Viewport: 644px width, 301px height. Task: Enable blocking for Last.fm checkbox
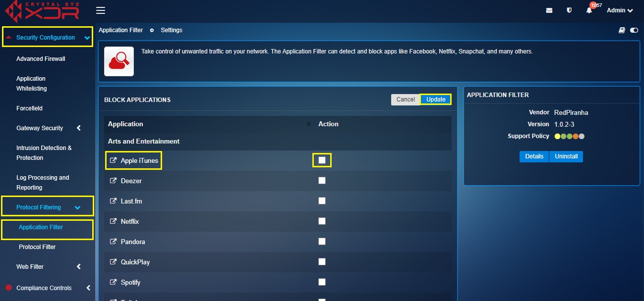point(322,201)
